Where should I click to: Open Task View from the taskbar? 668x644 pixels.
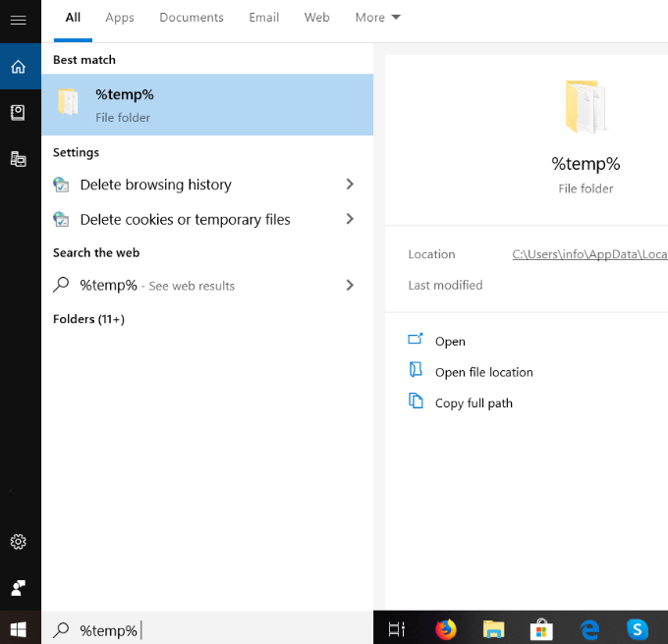point(397,629)
